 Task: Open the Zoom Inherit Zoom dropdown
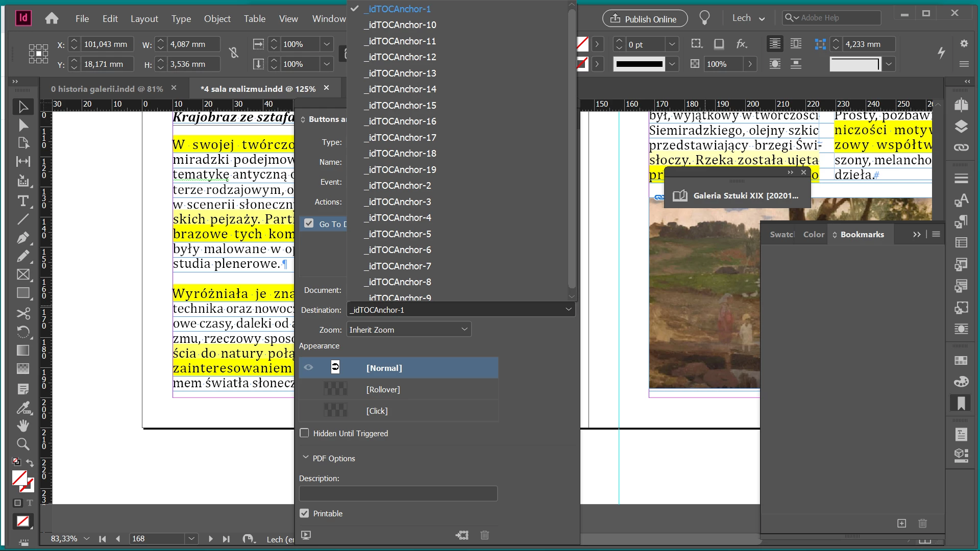click(x=408, y=330)
